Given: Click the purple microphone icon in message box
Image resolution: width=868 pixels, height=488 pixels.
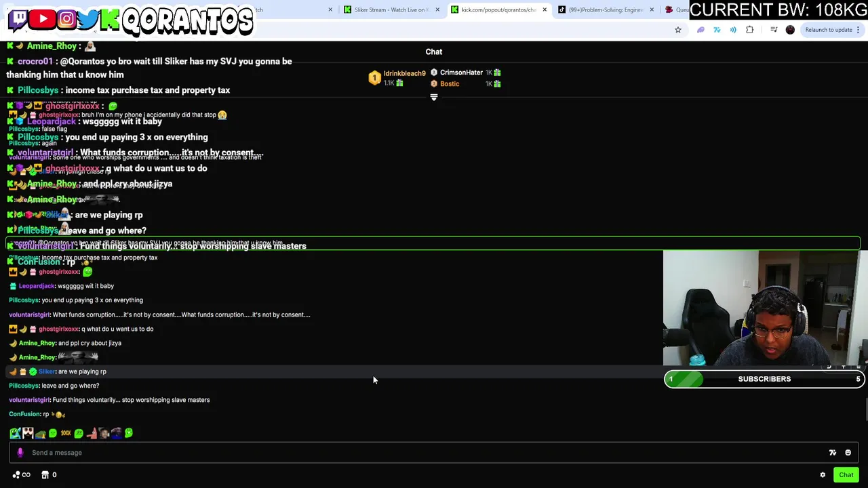Looking at the screenshot, I should pos(20,453).
